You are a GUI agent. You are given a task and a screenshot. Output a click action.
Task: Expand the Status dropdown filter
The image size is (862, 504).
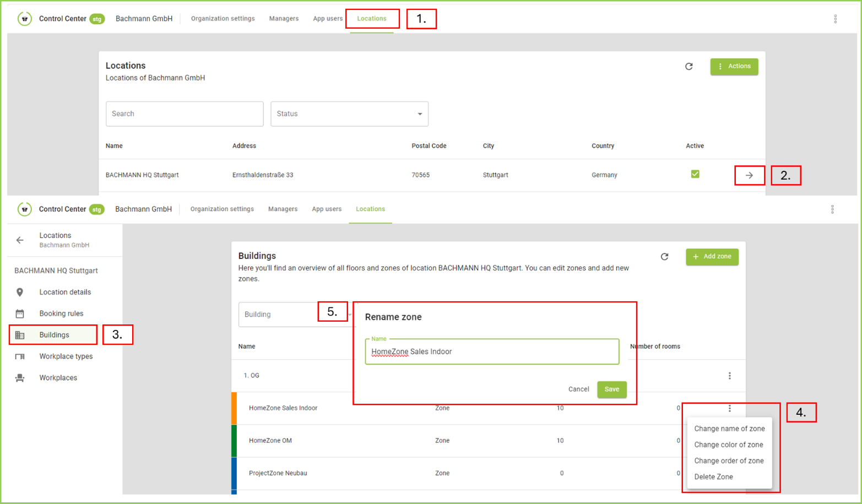pos(349,114)
